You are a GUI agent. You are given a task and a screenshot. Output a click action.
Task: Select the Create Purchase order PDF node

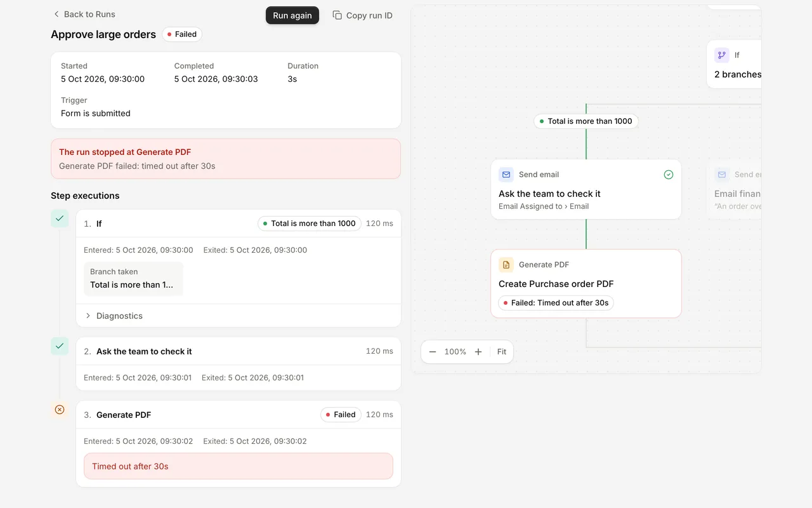(x=586, y=283)
